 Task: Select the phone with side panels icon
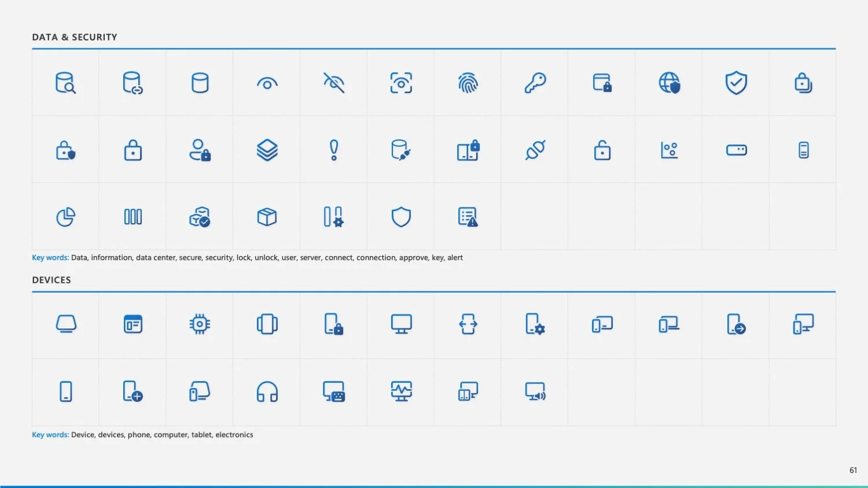pyautogui.click(x=267, y=324)
